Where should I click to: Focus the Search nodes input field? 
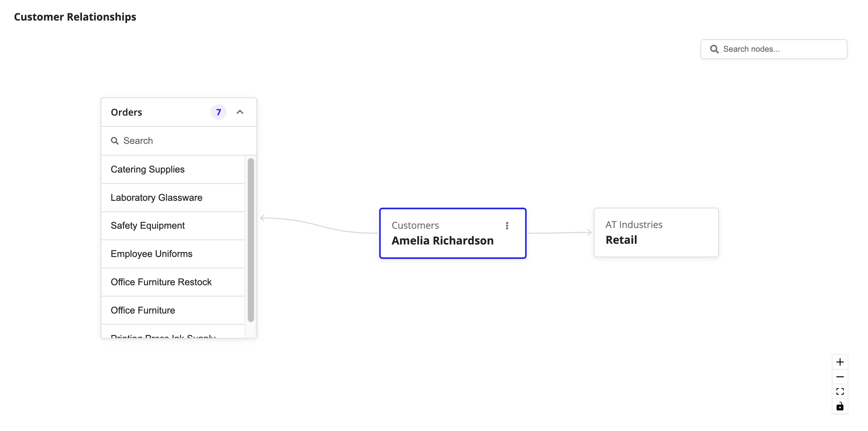(774, 49)
